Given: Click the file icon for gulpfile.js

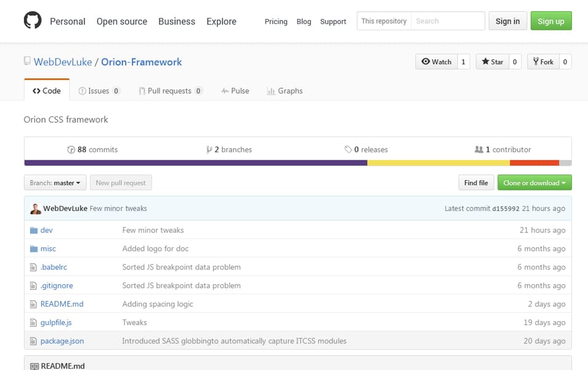Looking at the screenshot, I should click(33, 323).
